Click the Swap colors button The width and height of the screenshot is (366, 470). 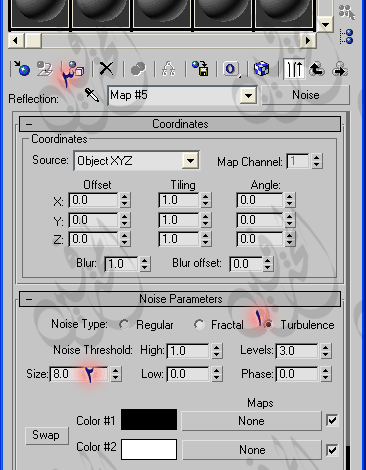click(x=47, y=435)
